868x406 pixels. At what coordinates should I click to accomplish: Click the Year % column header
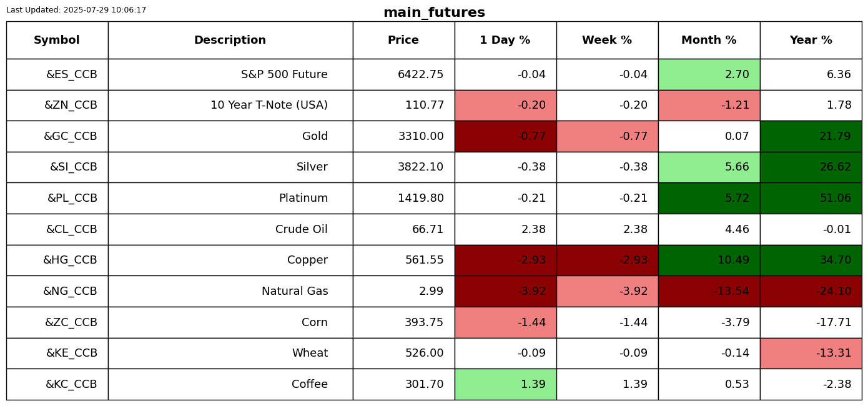click(811, 40)
